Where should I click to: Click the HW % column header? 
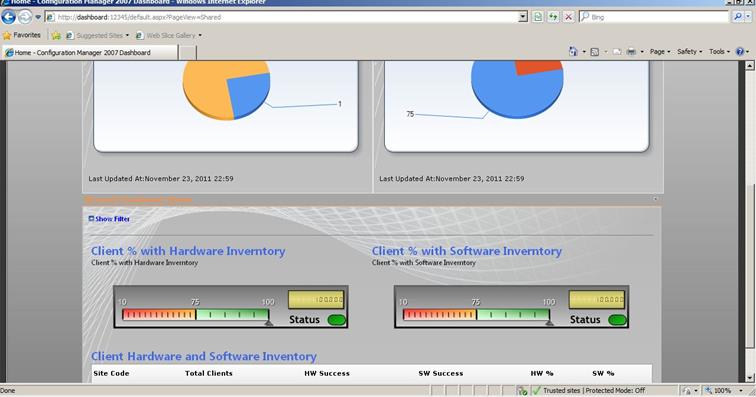pyautogui.click(x=542, y=373)
